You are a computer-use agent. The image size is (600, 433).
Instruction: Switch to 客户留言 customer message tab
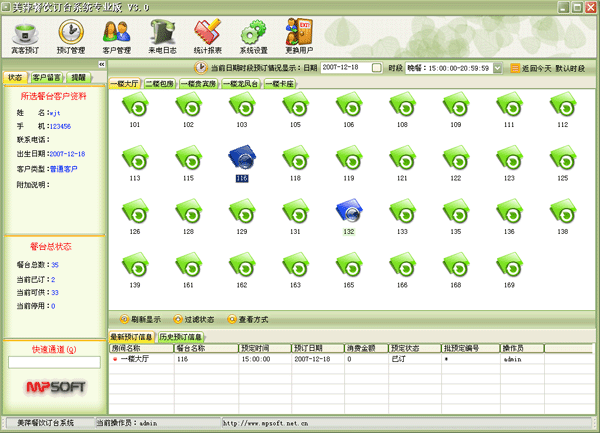[x=47, y=77]
